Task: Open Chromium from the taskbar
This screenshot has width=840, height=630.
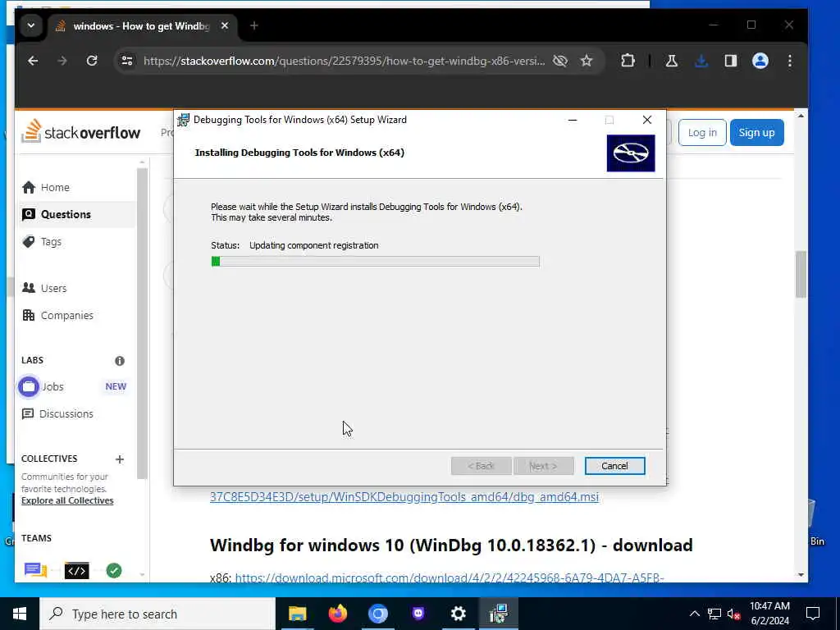Action: [377, 614]
